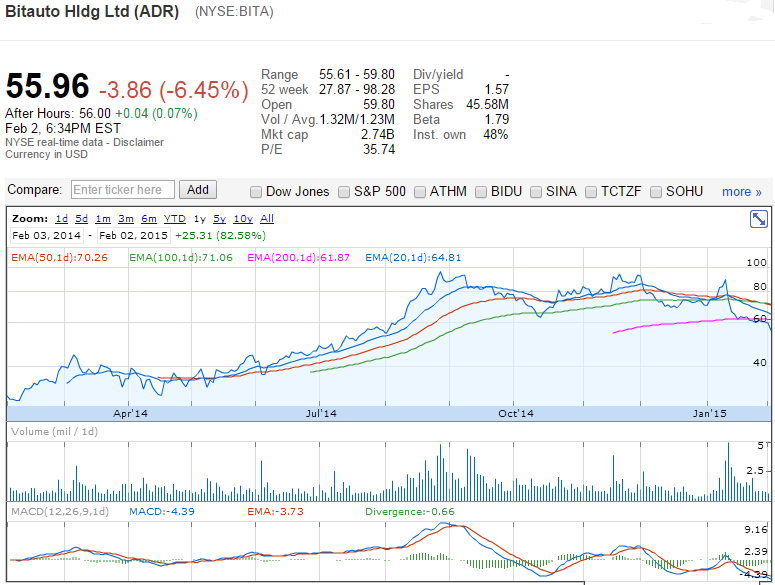Click the (NYSE:BITA) ticker text
Viewport: 775px width, 585px height.
click(234, 12)
